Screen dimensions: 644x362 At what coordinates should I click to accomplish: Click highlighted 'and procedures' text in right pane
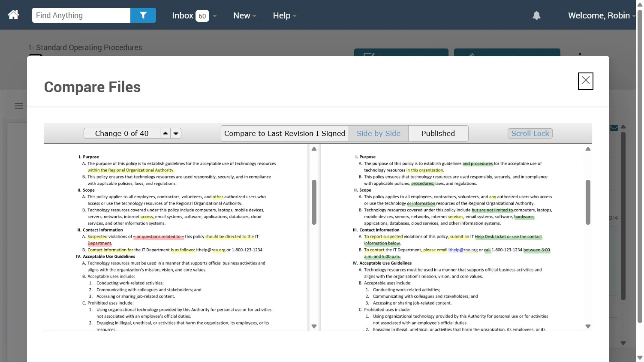coord(478,163)
